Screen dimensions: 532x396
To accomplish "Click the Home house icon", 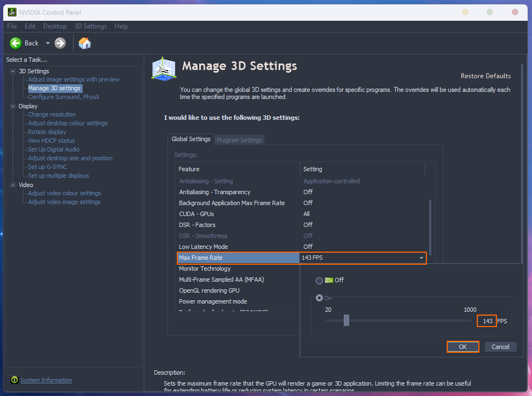I will 84,43.
